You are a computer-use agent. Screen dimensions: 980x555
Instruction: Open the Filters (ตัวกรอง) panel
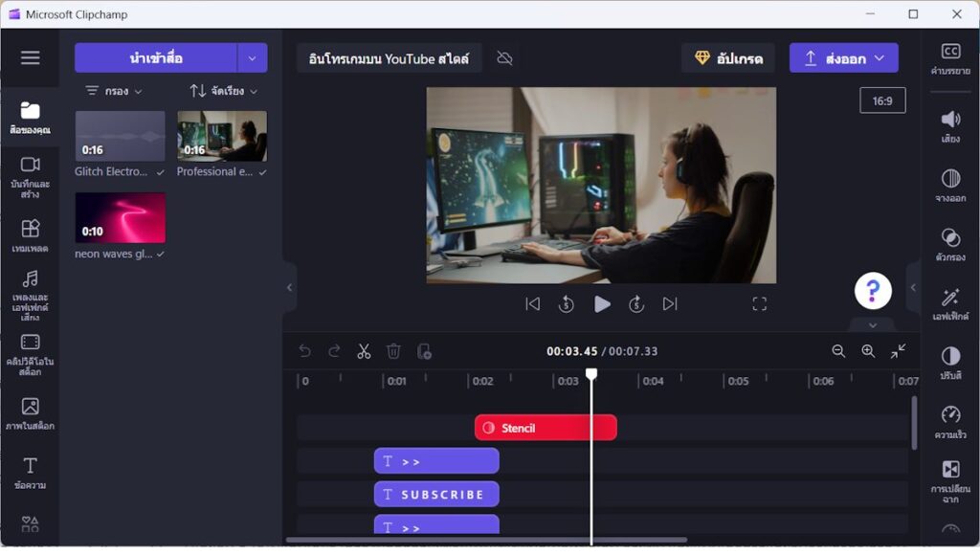[x=950, y=244]
